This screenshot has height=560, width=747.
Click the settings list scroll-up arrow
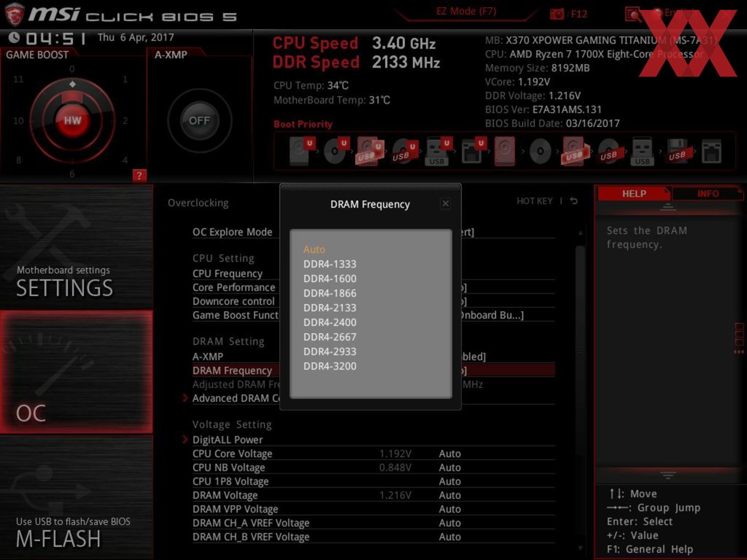(x=580, y=233)
